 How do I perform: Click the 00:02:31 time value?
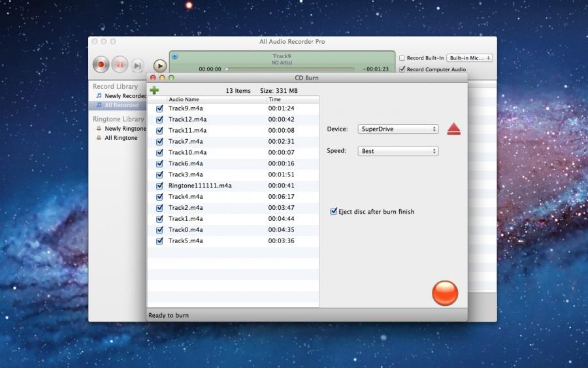[281, 141]
